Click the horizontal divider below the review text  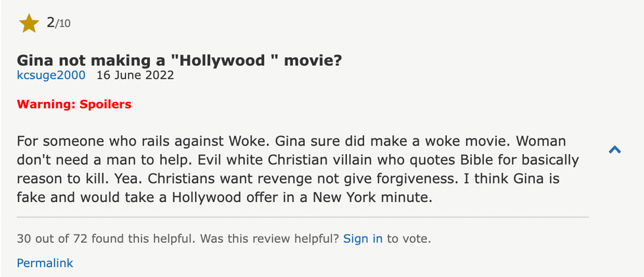click(302, 216)
